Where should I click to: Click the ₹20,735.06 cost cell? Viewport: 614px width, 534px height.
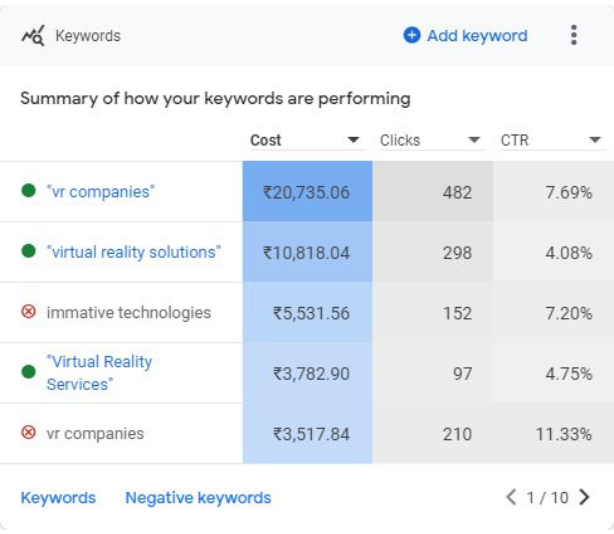pos(307,192)
